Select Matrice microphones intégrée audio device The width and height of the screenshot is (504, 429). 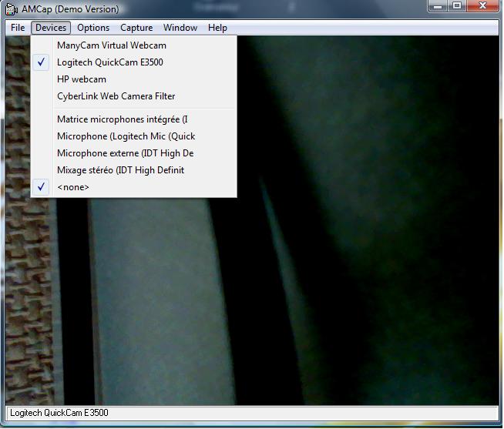pos(134,119)
